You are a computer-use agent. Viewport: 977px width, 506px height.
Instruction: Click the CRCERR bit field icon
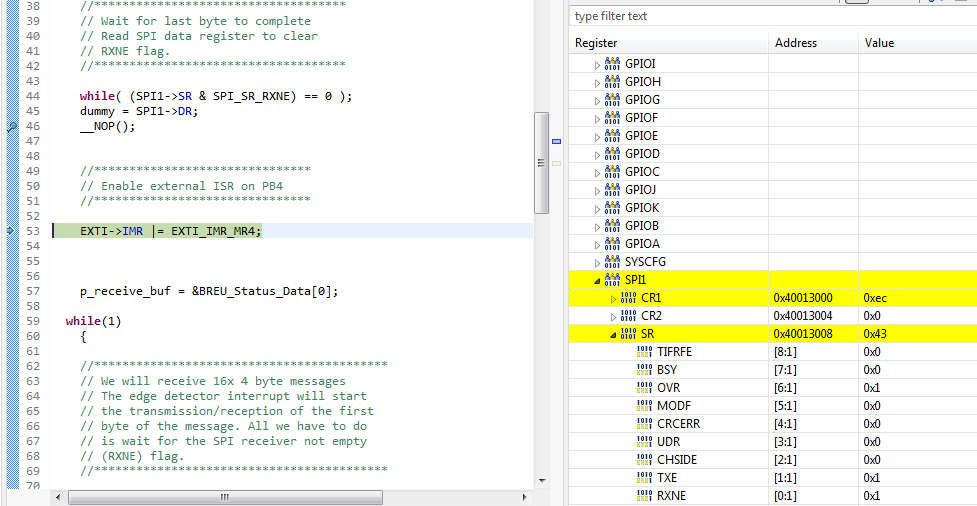coord(644,424)
